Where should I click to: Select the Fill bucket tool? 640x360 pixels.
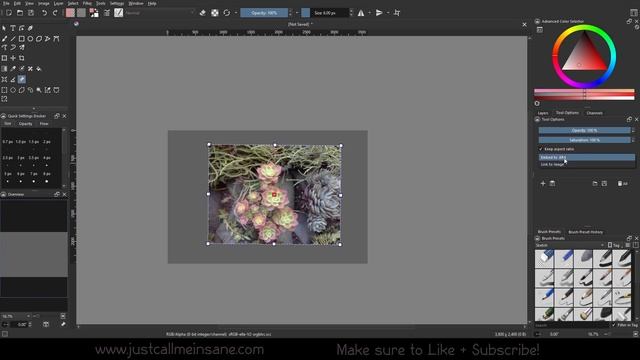click(39, 69)
